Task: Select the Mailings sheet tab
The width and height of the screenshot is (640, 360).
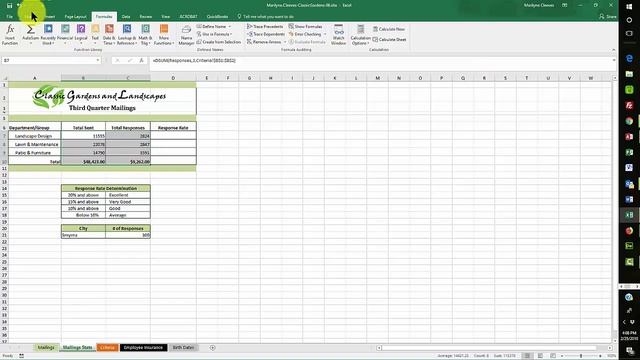Action: click(x=46, y=348)
